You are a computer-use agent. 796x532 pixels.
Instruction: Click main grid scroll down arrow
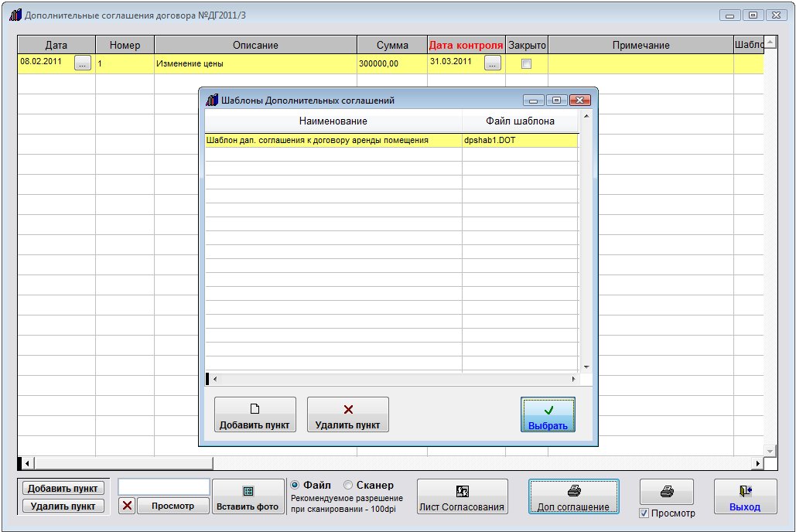pyautogui.click(x=770, y=450)
